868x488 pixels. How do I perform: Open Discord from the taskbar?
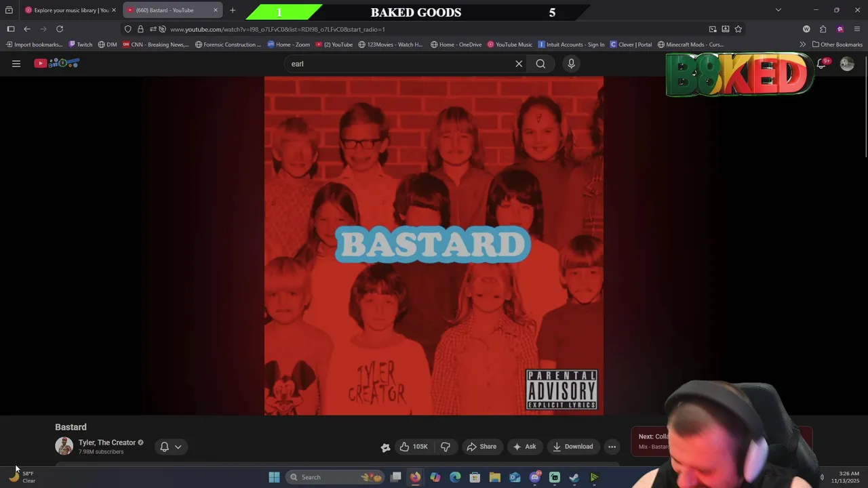tap(535, 477)
